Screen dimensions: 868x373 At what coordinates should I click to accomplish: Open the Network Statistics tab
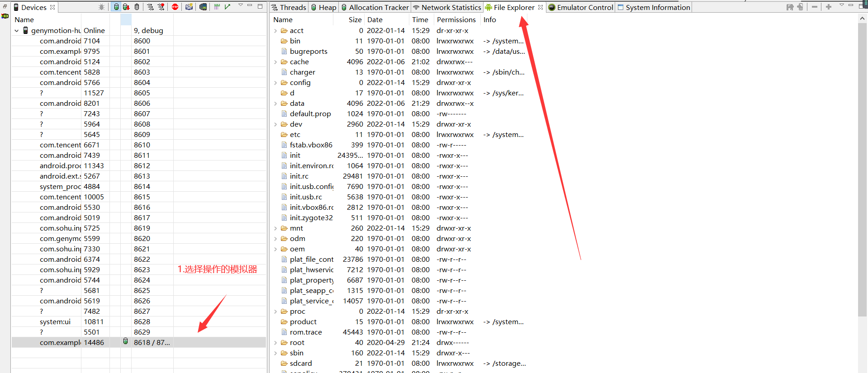[x=447, y=7]
